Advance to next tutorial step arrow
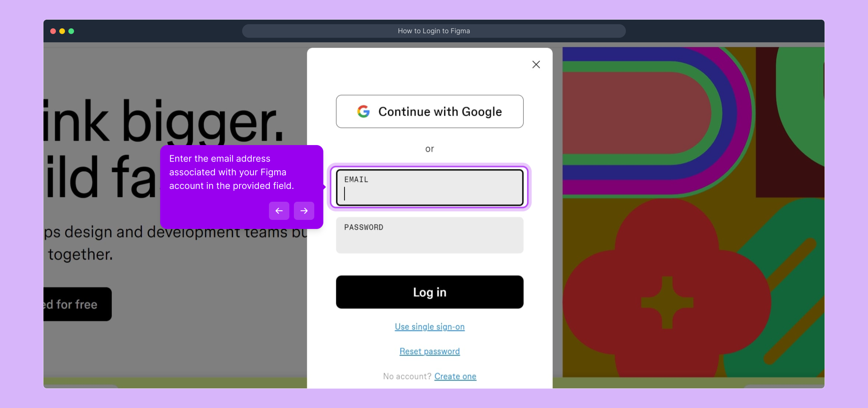Screen dimensions: 868x408 [304, 211]
